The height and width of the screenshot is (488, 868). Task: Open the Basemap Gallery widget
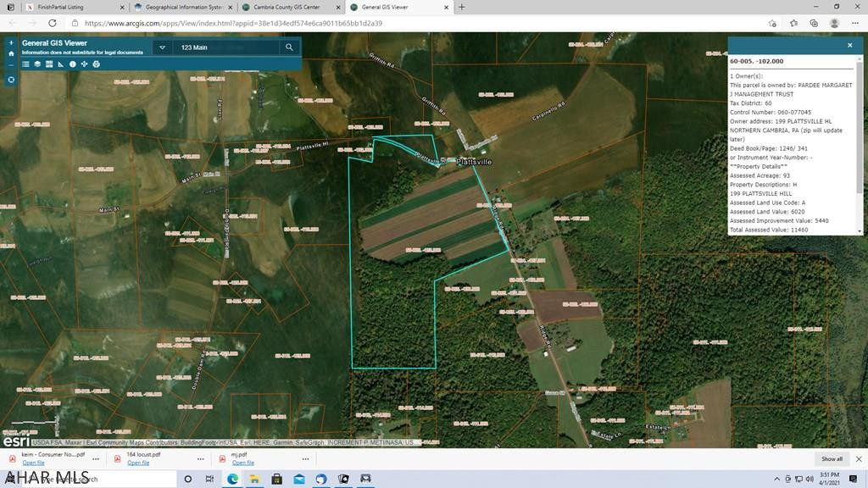[49, 64]
